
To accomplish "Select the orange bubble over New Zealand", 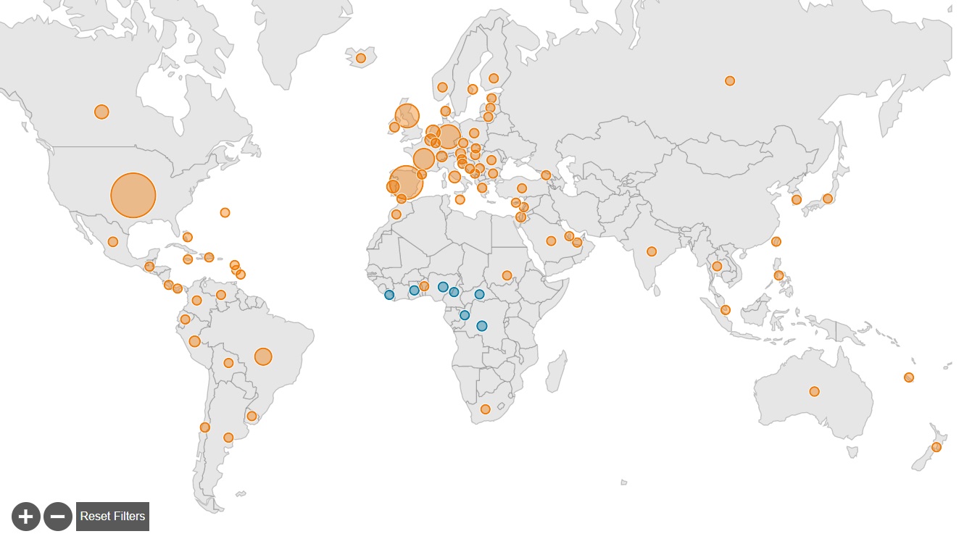I will (x=937, y=447).
